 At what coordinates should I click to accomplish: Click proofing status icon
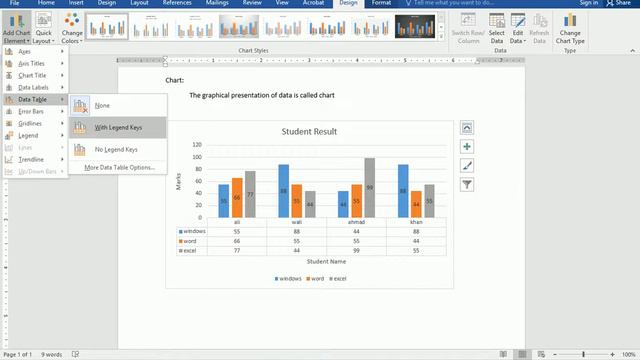(x=75, y=354)
